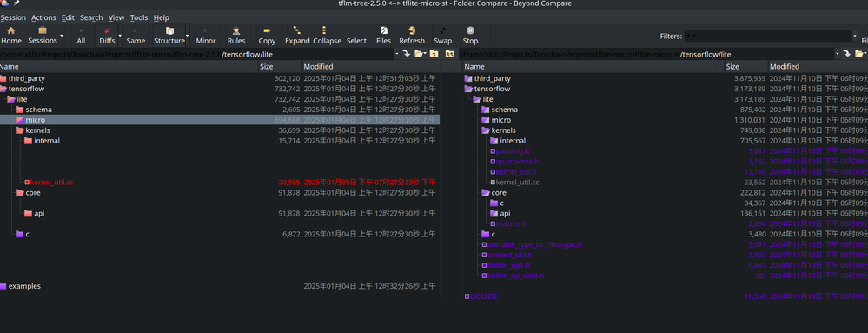Click right pane go-to-path arrow icon
This screenshot has width=868, height=333.
847,54
